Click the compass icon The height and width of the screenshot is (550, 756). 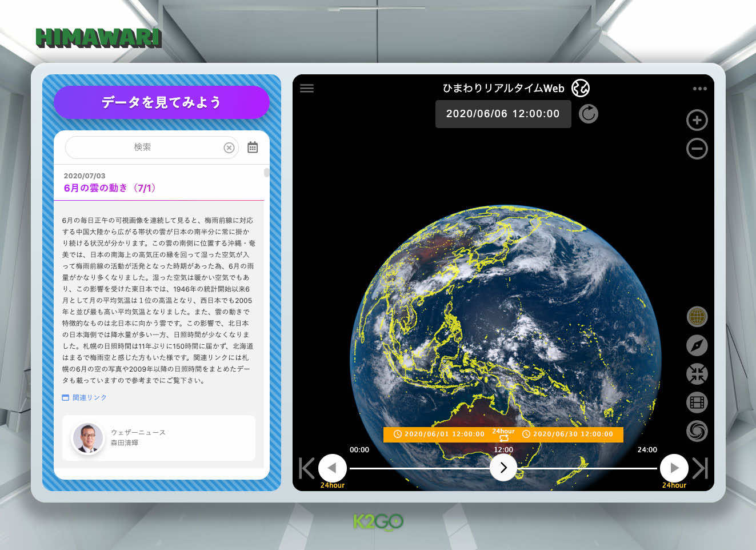click(x=697, y=345)
